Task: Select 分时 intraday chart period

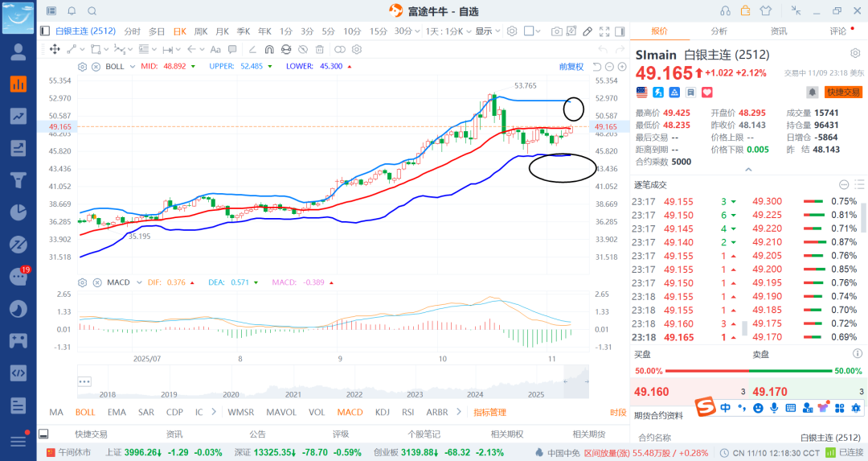Action: pyautogui.click(x=133, y=31)
